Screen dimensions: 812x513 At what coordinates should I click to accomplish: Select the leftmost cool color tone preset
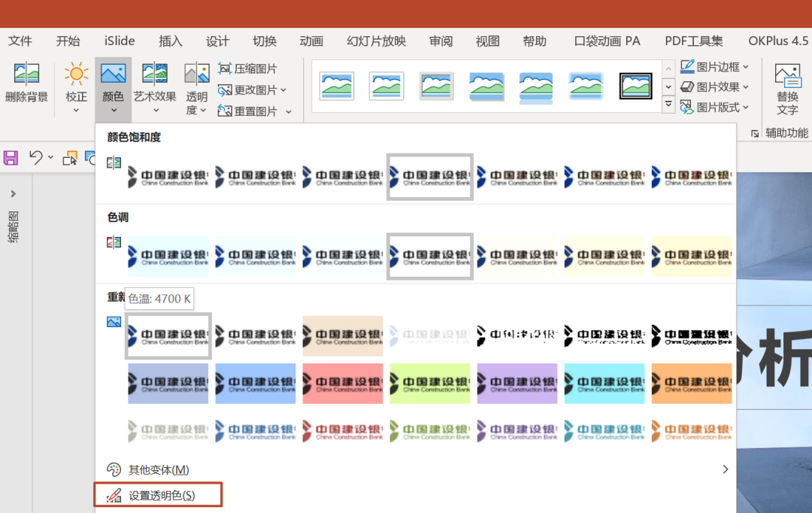168,256
